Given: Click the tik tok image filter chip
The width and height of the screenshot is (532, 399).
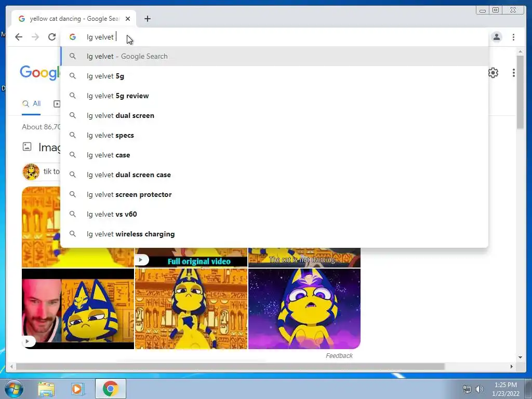Looking at the screenshot, I should [41, 171].
